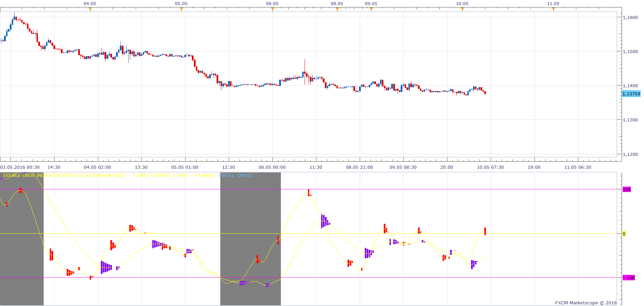Click the 13:30 time axis label
This screenshot has height=306, width=644.
141,167
